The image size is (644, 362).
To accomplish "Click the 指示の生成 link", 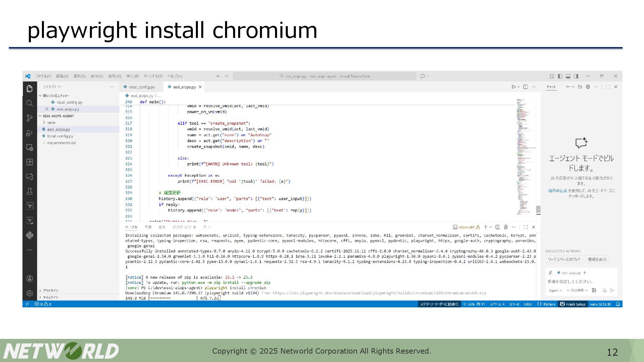I will (557, 191).
